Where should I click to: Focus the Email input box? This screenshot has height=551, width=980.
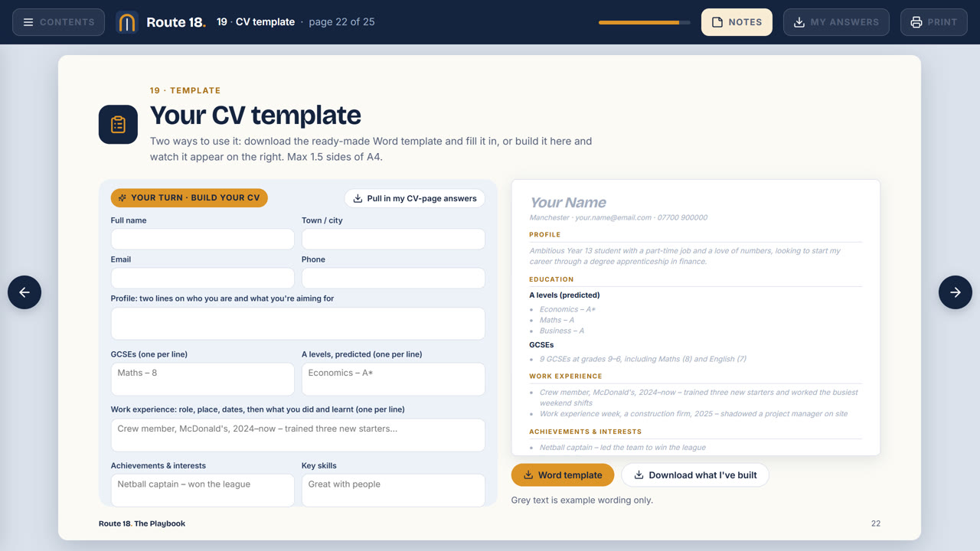pos(203,278)
